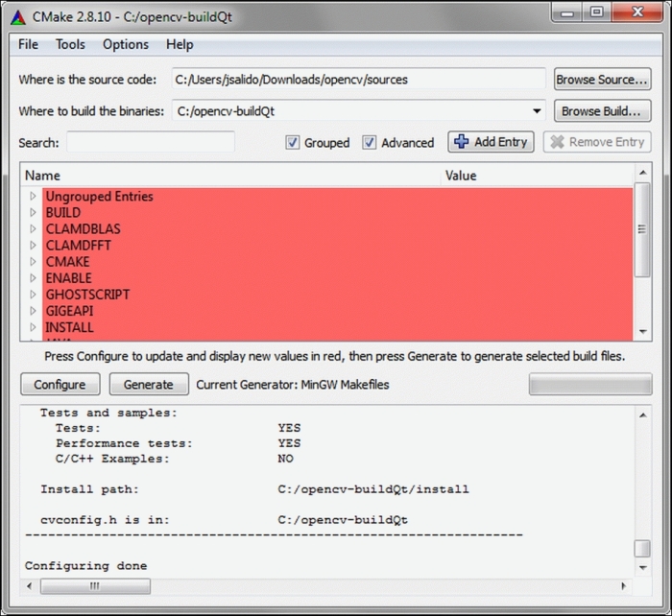Click the output log horizontal scrollbar thumb
This screenshot has height=616, width=672.
click(x=95, y=585)
